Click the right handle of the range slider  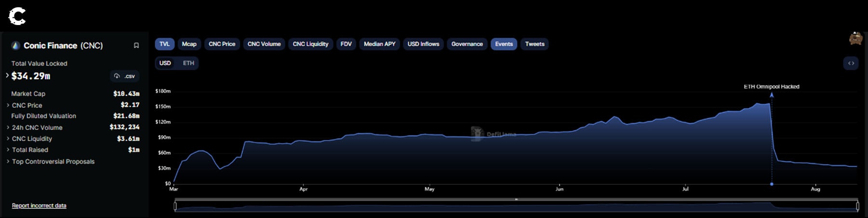click(x=857, y=206)
